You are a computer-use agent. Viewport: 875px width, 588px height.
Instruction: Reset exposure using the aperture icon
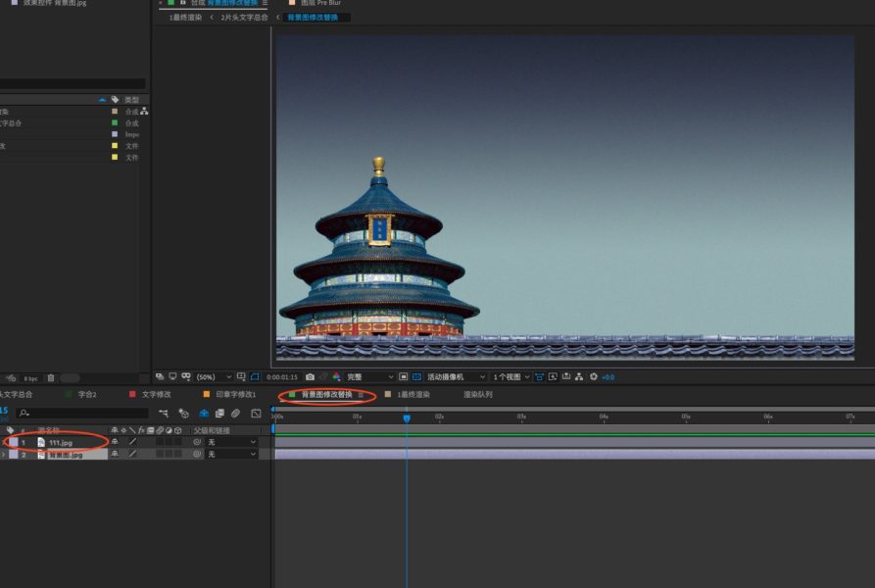tap(594, 377)
